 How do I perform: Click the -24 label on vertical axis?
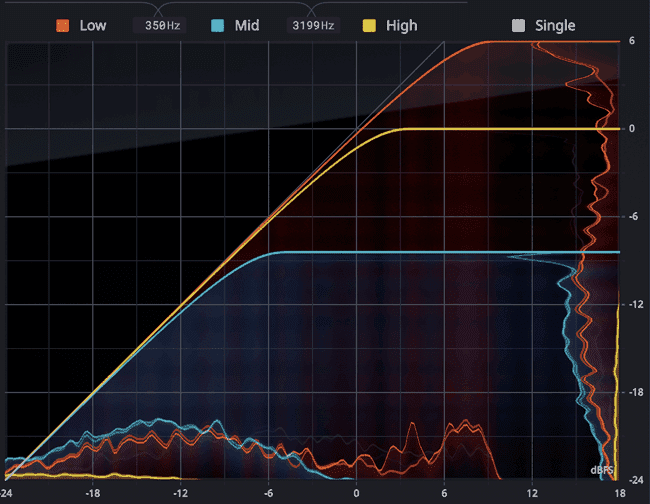click(636, 480)
